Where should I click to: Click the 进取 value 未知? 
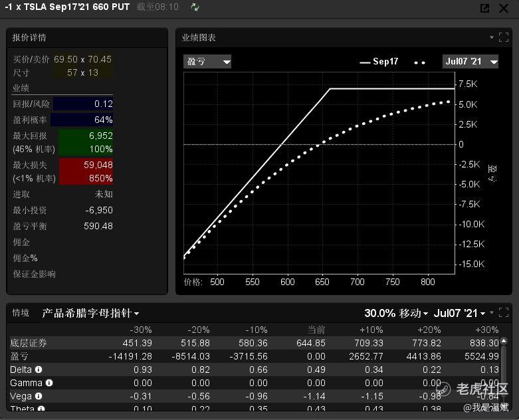click(x=104, y=194)
